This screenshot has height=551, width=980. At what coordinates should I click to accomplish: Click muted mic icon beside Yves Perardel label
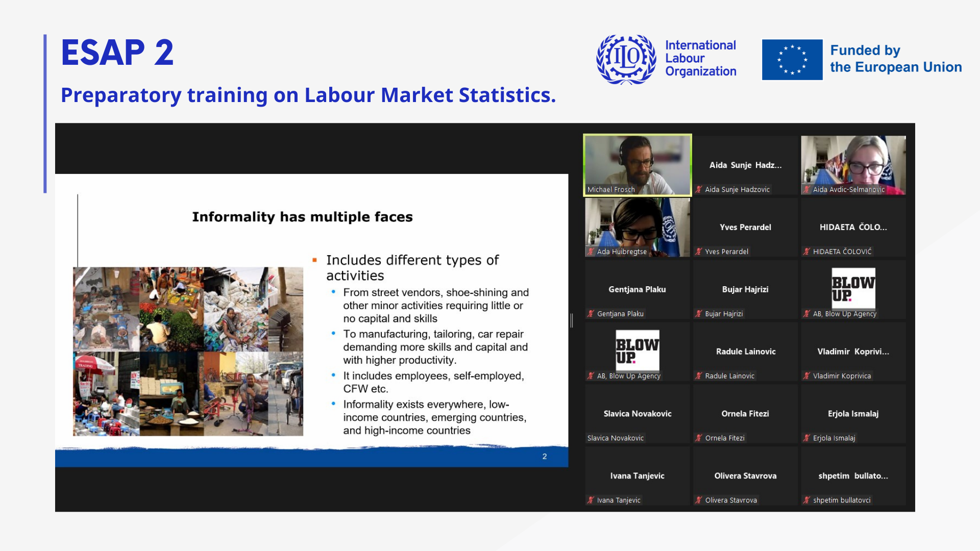pos(699,252)
